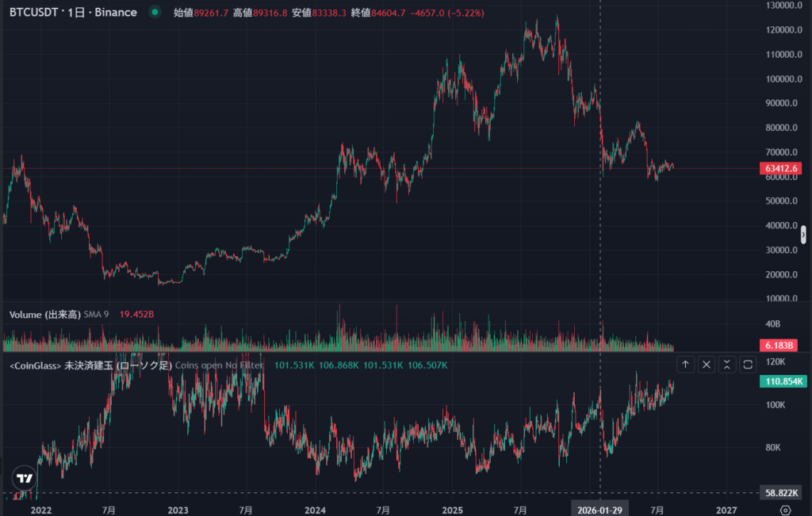Click the 2027 label on the time axis
812x516 pixels.
[726, 510]
